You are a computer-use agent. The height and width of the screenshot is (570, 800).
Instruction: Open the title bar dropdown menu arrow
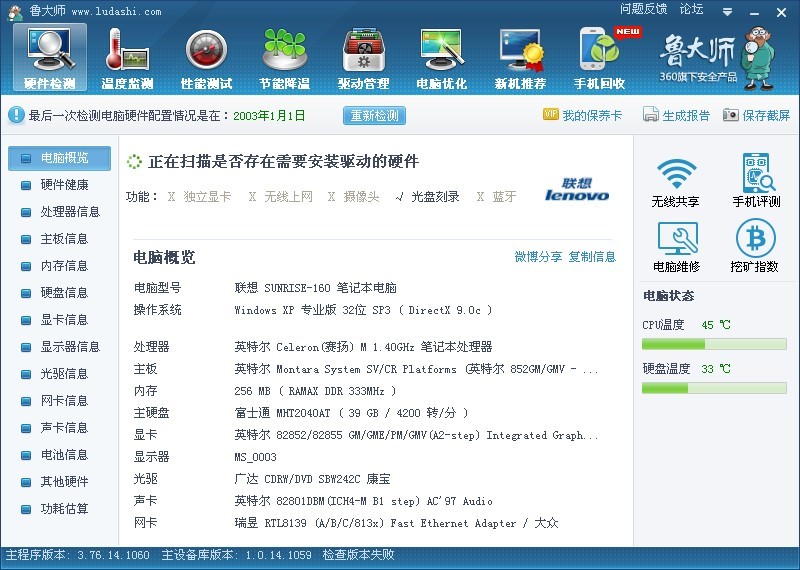click(728, 12)
